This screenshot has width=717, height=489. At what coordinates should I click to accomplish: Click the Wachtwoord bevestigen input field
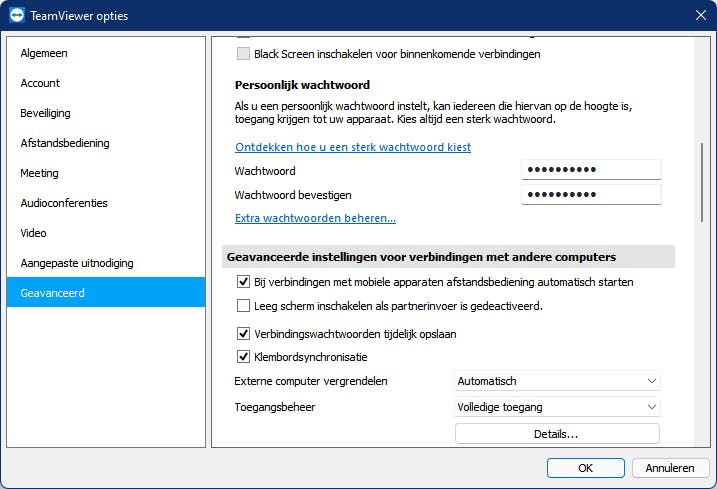click(x=591, y=194)
